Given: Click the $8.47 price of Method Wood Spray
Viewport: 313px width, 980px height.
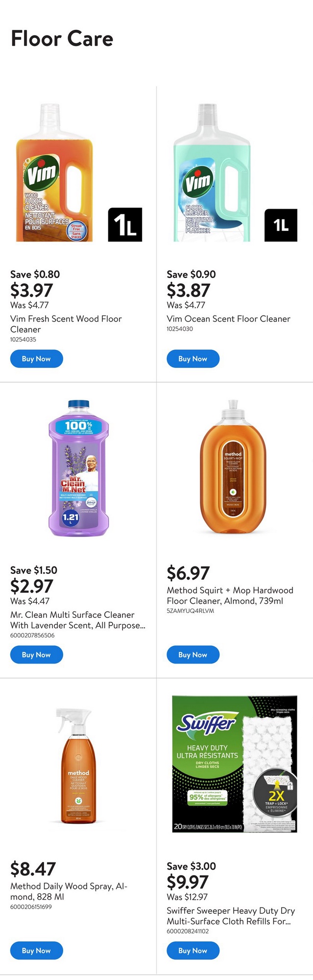Looking at the screenshot, I should tap(33, 869).
